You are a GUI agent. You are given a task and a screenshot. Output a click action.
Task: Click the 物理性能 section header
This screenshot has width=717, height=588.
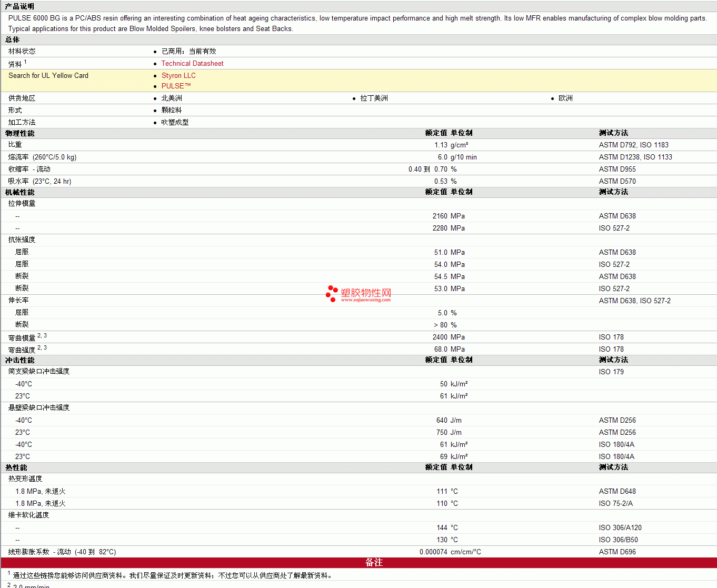click(19, 133)
